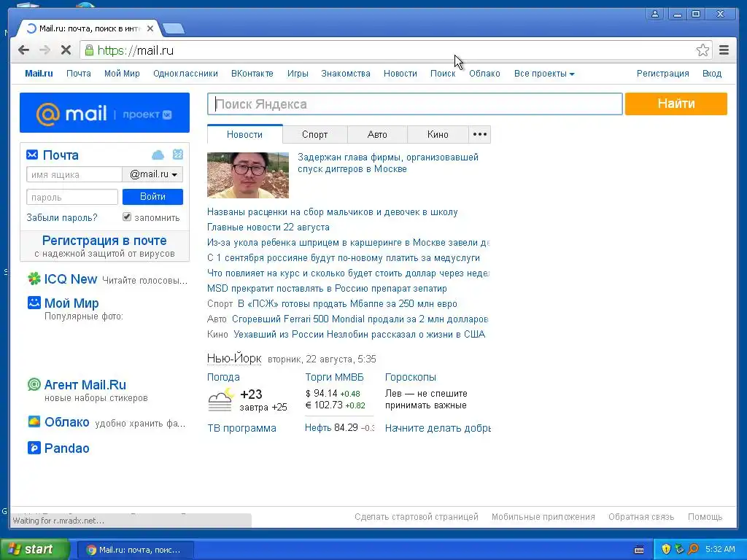Focus the Поиск Яндекса search field
Viewport: 747px width, 560px height.
point(414,104)
